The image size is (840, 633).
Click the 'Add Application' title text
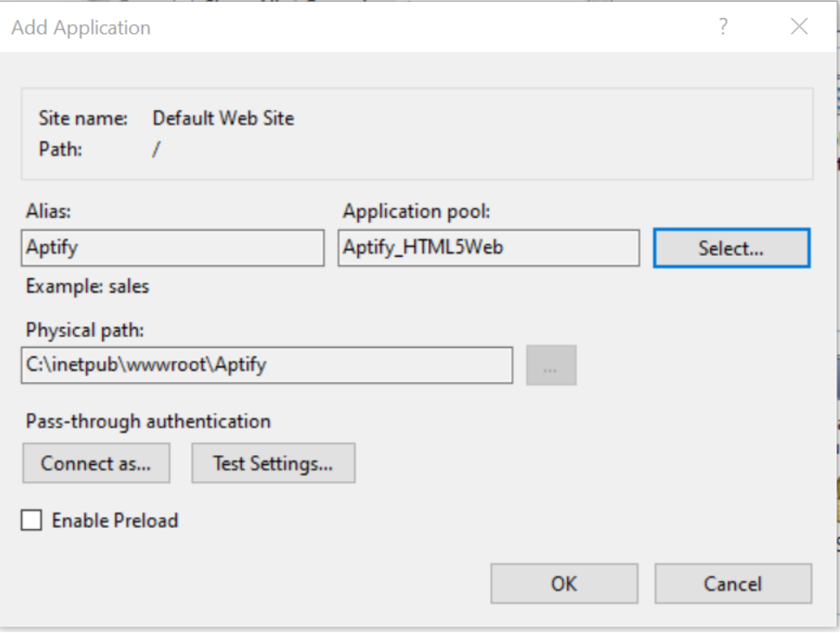point(81,28)
